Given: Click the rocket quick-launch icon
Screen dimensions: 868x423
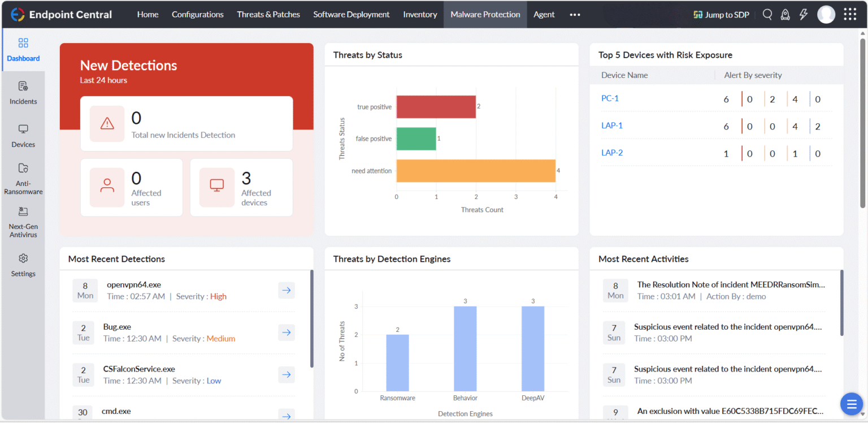Looking at the screenshot, I should 785,15.
